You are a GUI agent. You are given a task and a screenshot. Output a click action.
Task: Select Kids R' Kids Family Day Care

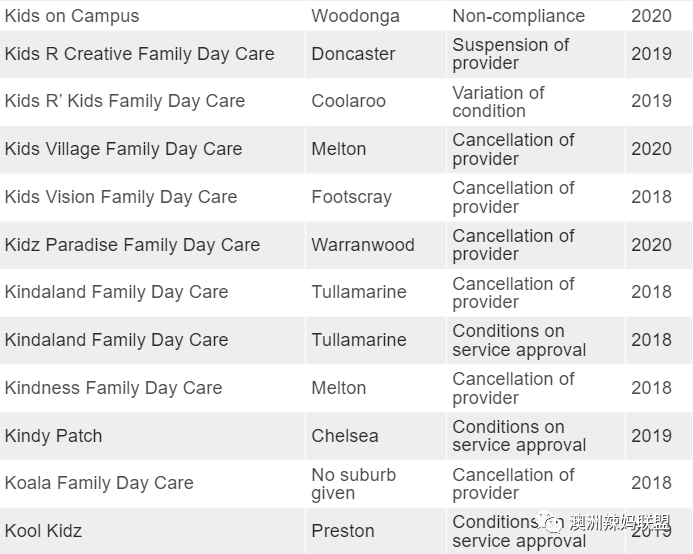pyautogui.click(x=125, y=101)
